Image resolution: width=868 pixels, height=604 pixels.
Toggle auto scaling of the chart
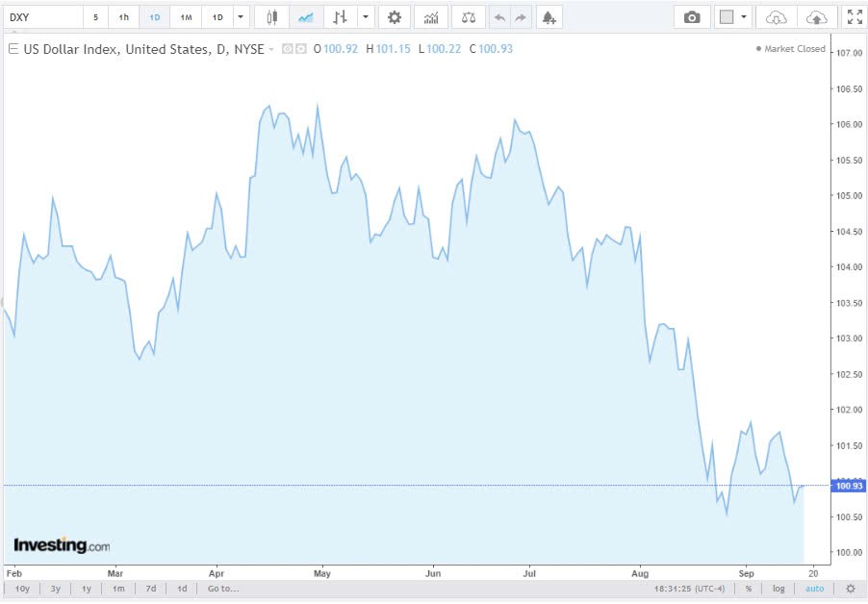pos(815,588)
